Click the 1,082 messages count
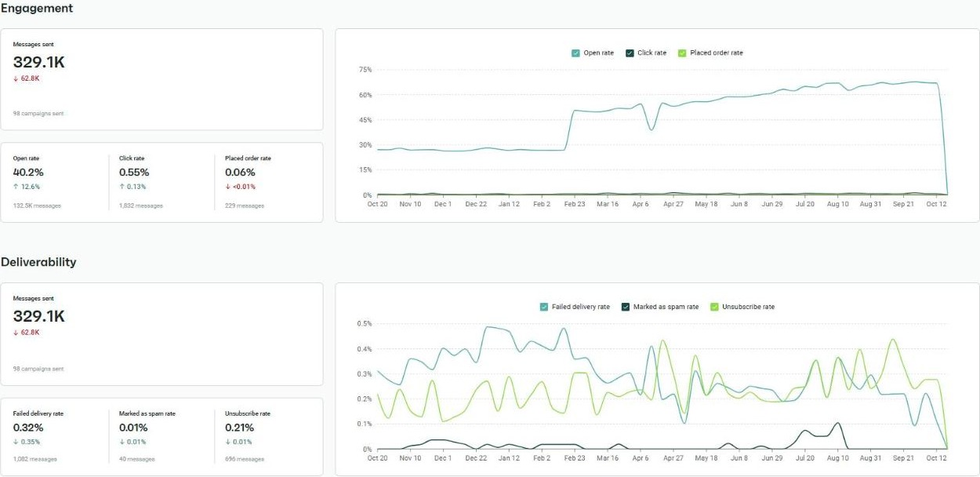This screenshot has width=980, height=477. (x=34, y=459)
